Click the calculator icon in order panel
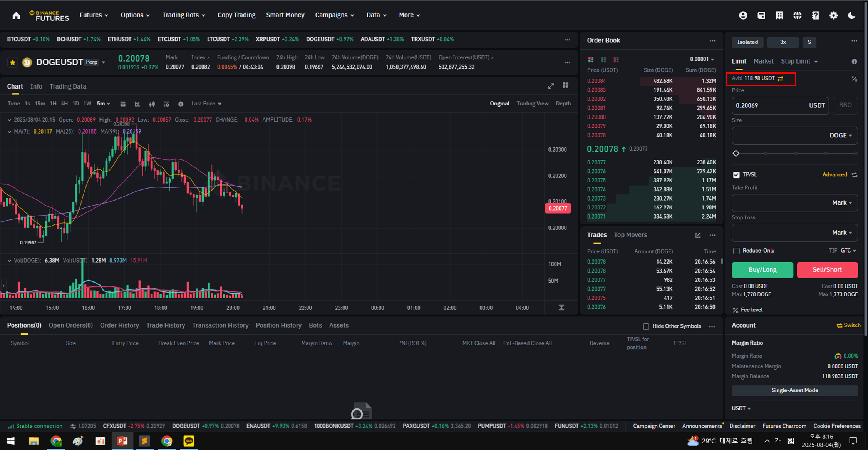The height and width of the screenshot is (450, 868). [x=854, y=79]
